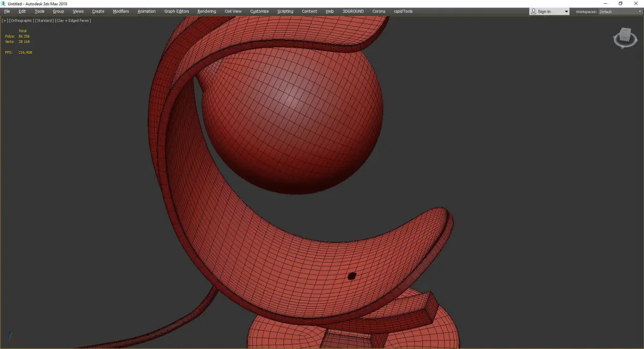This screenshot has height=349, width=644.
Task: Click the viewport [+] general label menu
Action: 5,20
